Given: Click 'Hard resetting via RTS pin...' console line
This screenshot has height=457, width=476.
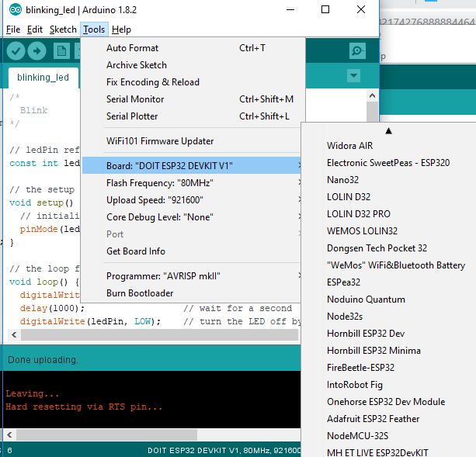Looking at the screenshot, I should [84, 407].
